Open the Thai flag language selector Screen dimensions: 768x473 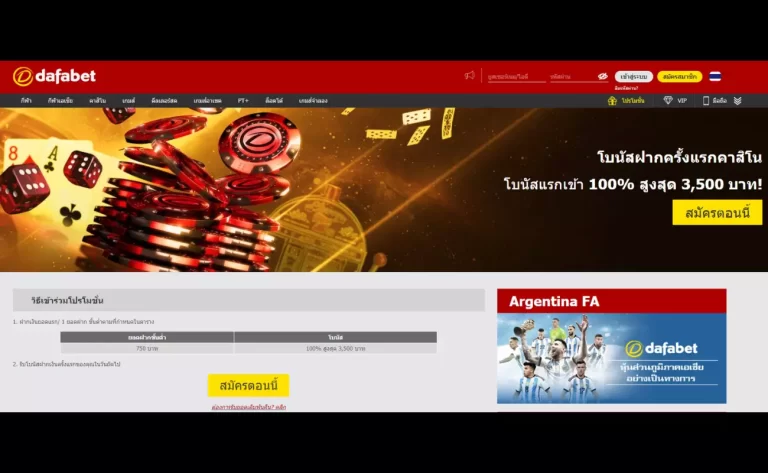715,76
